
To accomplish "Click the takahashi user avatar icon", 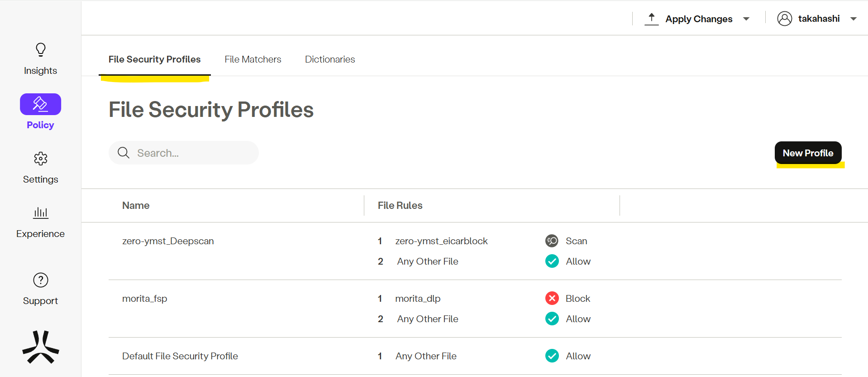I will tap(784, 19).
